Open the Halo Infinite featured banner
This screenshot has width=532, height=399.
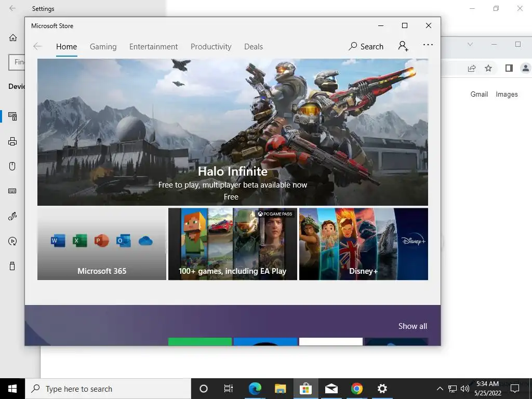pos(233,132)
